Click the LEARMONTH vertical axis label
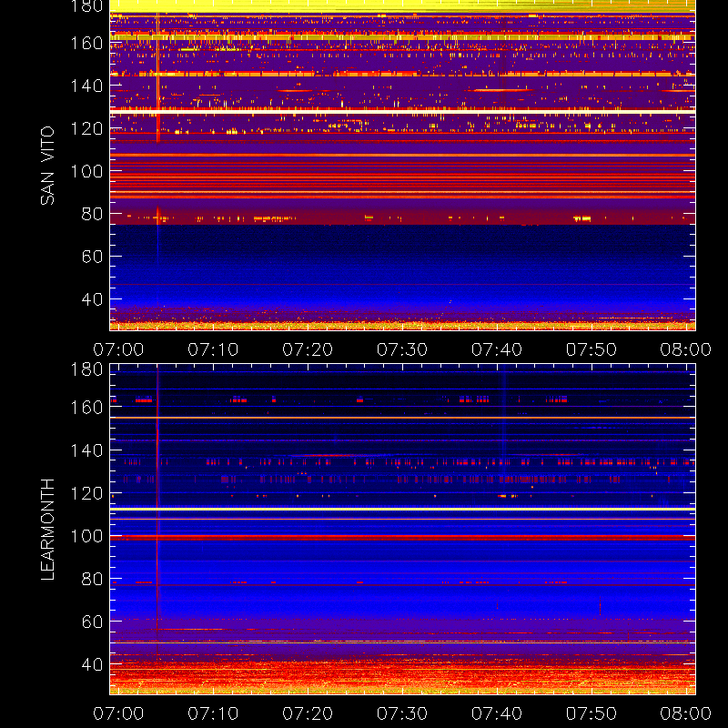This screenshot has width=728, height=728. click(x=47, y=530)
